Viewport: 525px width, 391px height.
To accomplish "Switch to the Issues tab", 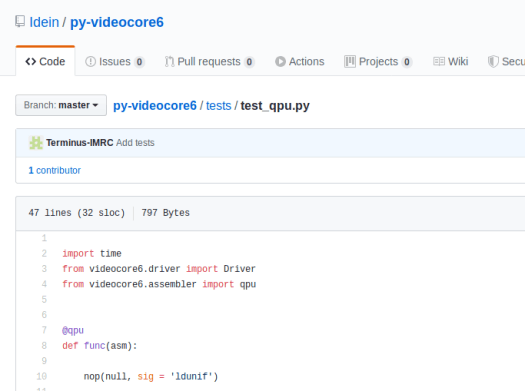I will tap(115, 62).
